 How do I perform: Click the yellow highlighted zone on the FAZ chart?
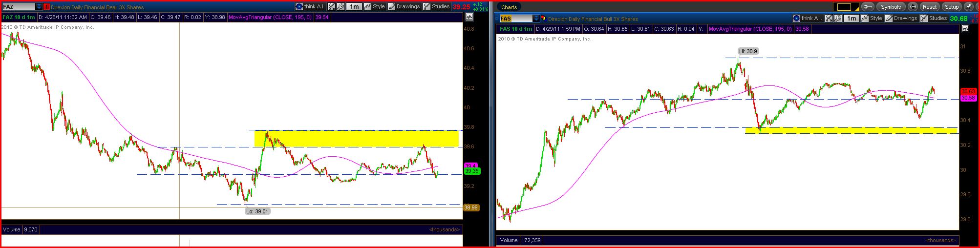pyautogui.click(x=357, y=139)
